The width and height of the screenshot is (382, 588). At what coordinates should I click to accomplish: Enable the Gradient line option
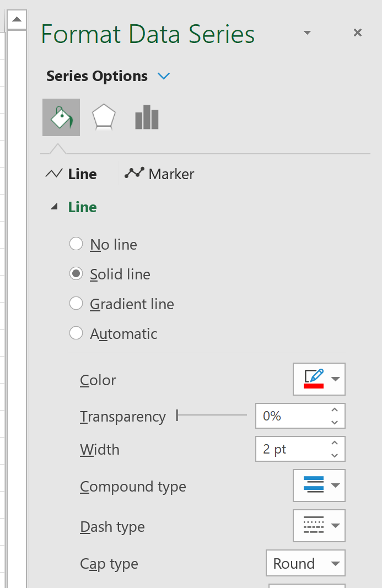[76, 304]
